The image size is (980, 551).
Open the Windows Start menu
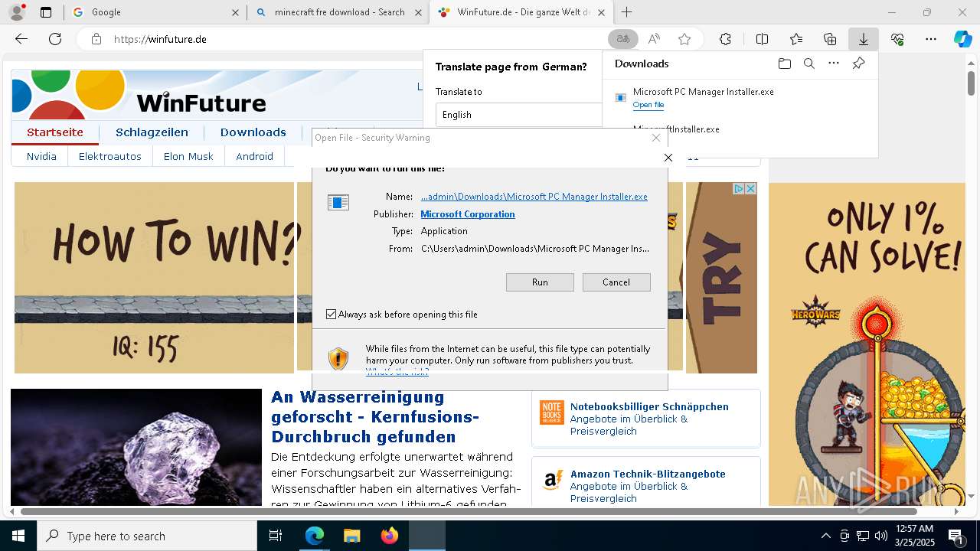click(18, 536)
